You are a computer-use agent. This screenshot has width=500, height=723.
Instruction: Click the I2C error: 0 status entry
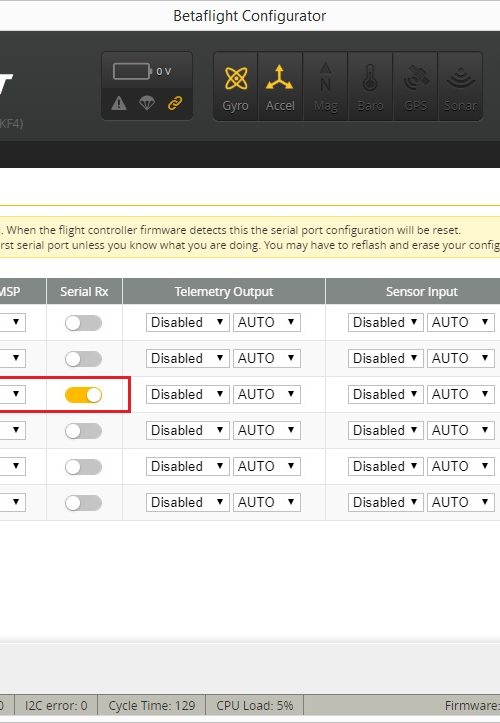[x=56, y=705]
